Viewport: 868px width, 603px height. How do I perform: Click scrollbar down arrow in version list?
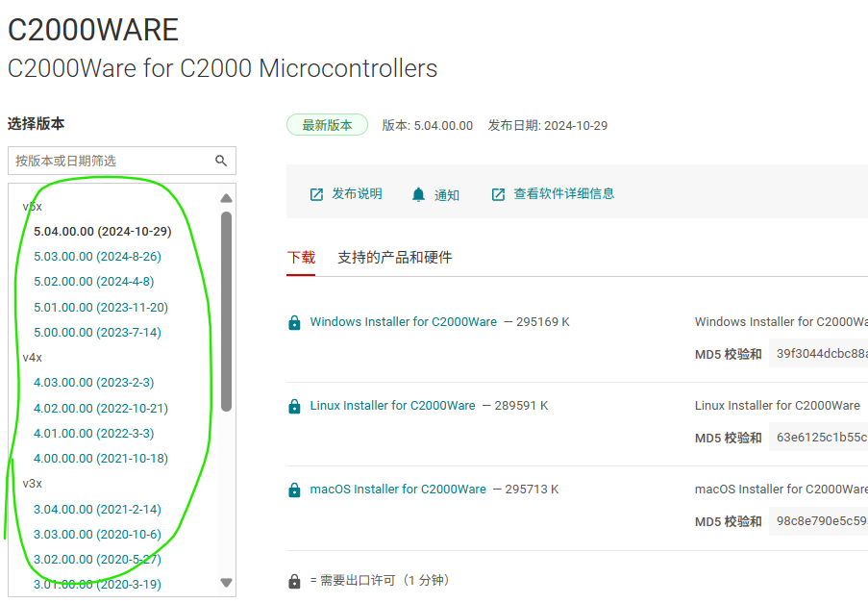click(x=225, y=582)
